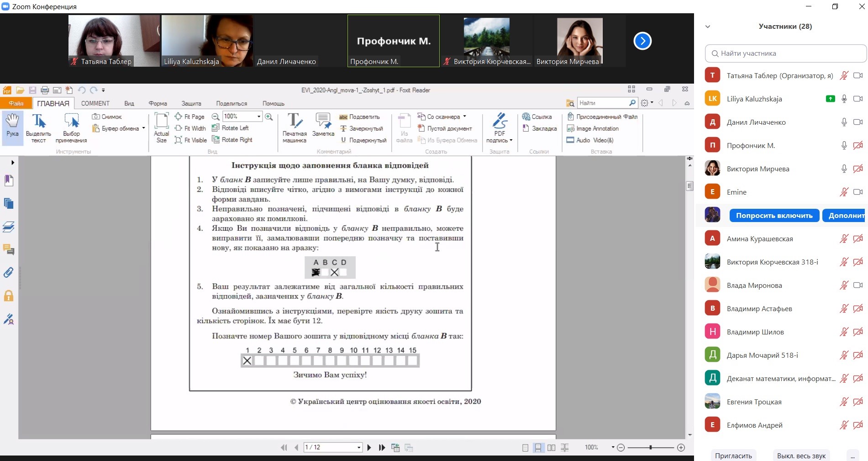868x461 pixels.
Task: Click the Пригласить button
Action: pos(733,456)
